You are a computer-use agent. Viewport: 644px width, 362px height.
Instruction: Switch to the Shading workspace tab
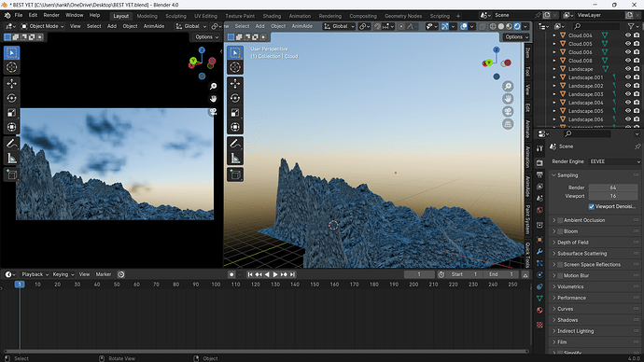272,16
